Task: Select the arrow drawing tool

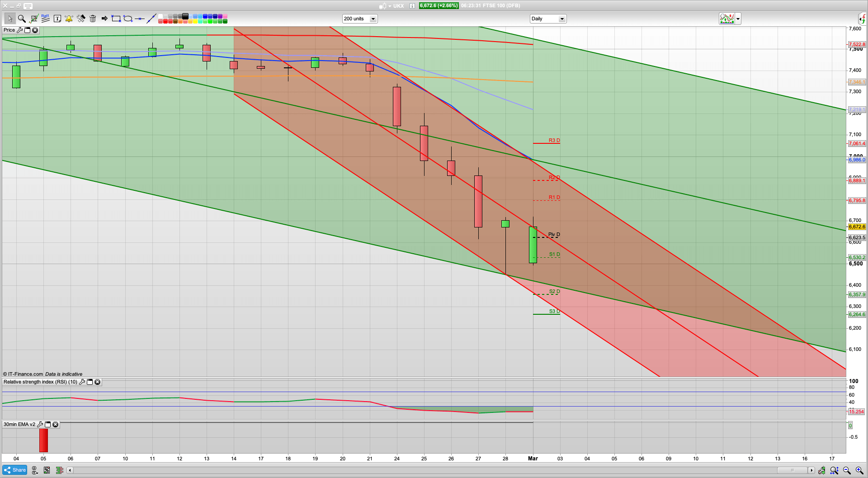Action: 104,19
